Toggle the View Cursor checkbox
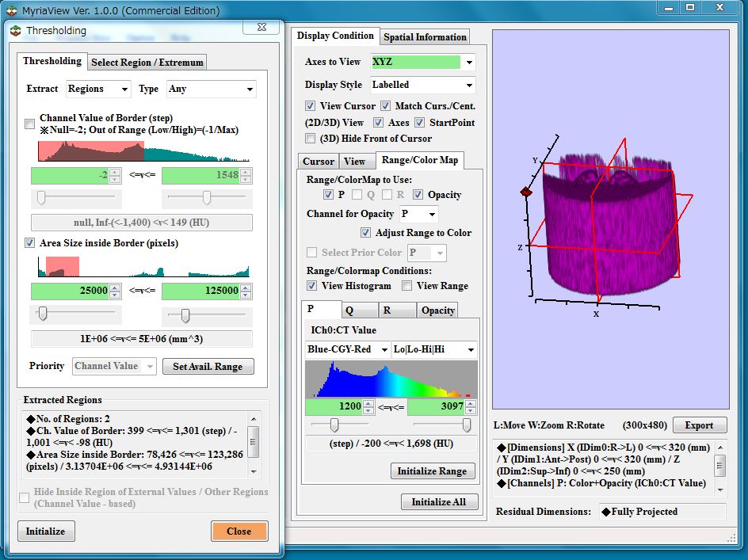The width and height of the screenshot is (748, 560). click(x=311, y=105)
